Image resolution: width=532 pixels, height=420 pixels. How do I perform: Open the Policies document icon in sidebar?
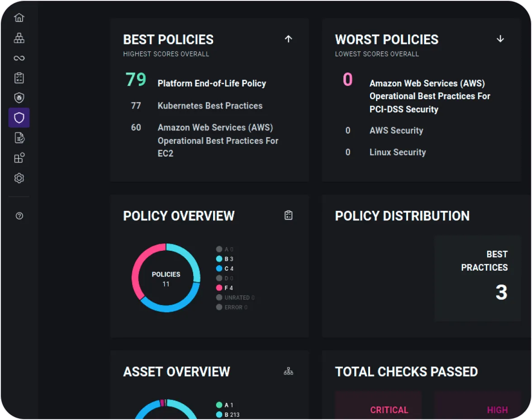click(19, 138)
